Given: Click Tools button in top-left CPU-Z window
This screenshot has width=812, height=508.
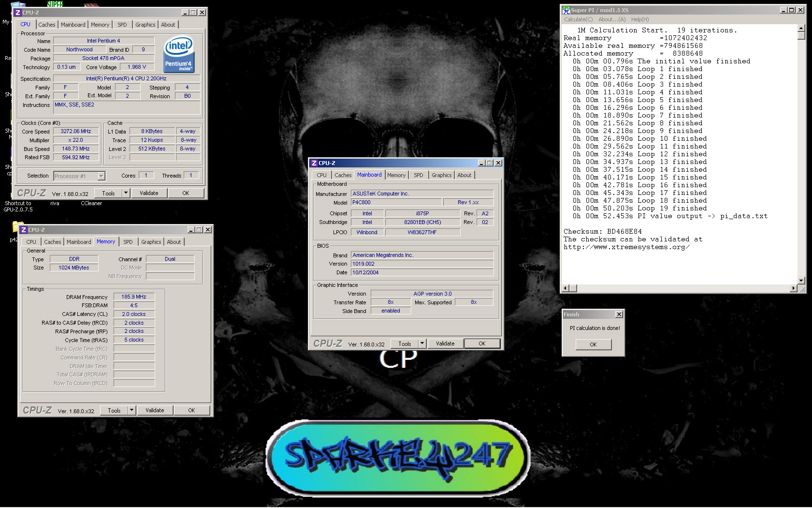Looking at the screenshot, I should coord(108,193).
